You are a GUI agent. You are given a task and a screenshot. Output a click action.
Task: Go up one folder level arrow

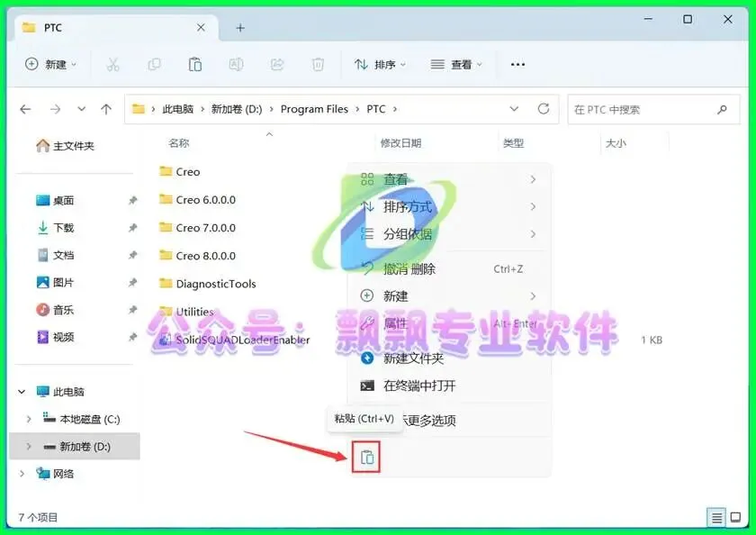(x=106, y=110)
